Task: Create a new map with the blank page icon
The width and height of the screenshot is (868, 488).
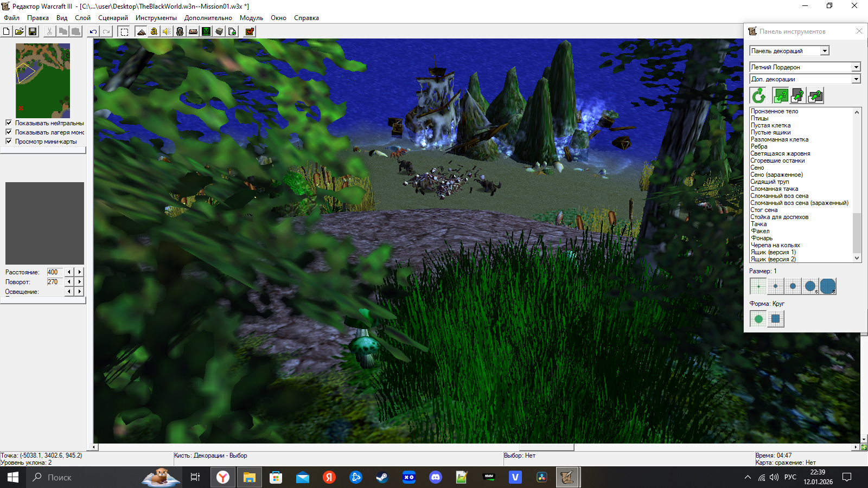Action: pyautogui.click(x=7, y=31)
